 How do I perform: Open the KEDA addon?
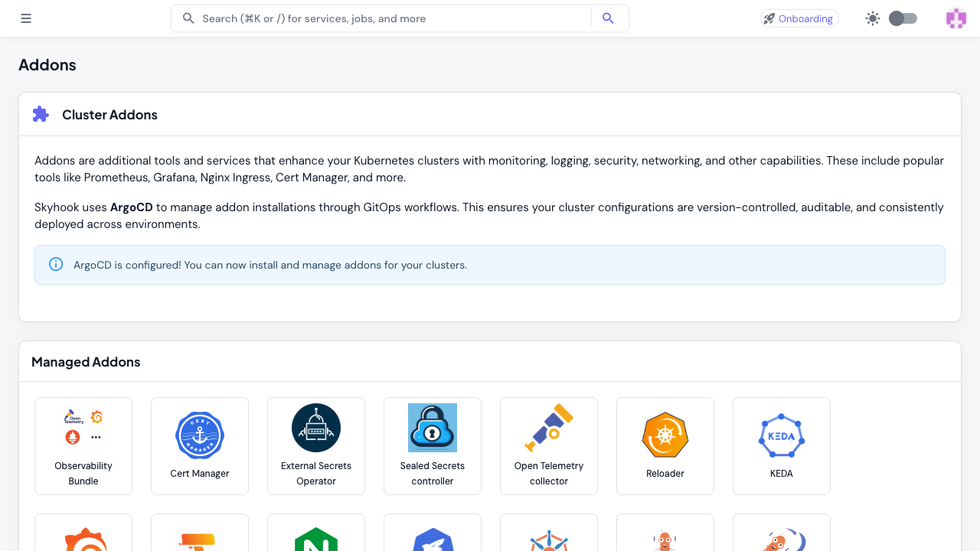(782, 446)
